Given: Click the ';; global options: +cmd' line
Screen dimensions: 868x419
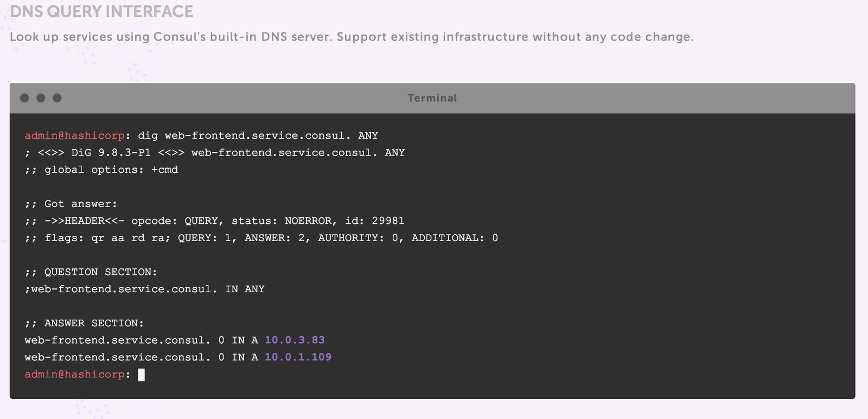Looking at the screenshot, I should [101, 170].
